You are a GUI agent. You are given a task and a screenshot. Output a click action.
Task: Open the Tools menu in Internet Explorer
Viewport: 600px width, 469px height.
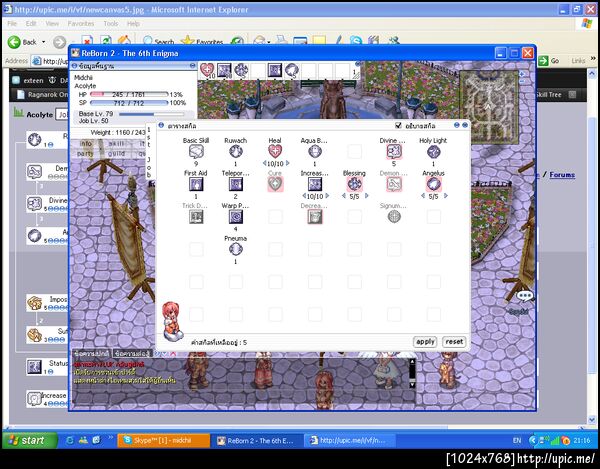click(111, 23)
